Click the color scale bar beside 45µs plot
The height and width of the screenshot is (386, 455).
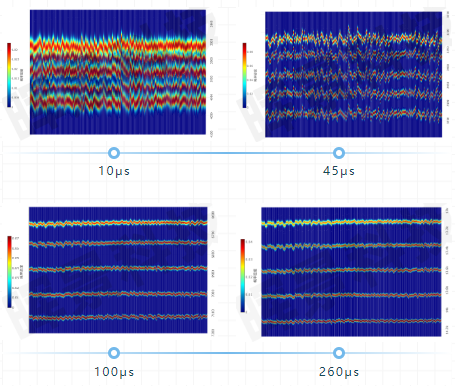point(244,75)
